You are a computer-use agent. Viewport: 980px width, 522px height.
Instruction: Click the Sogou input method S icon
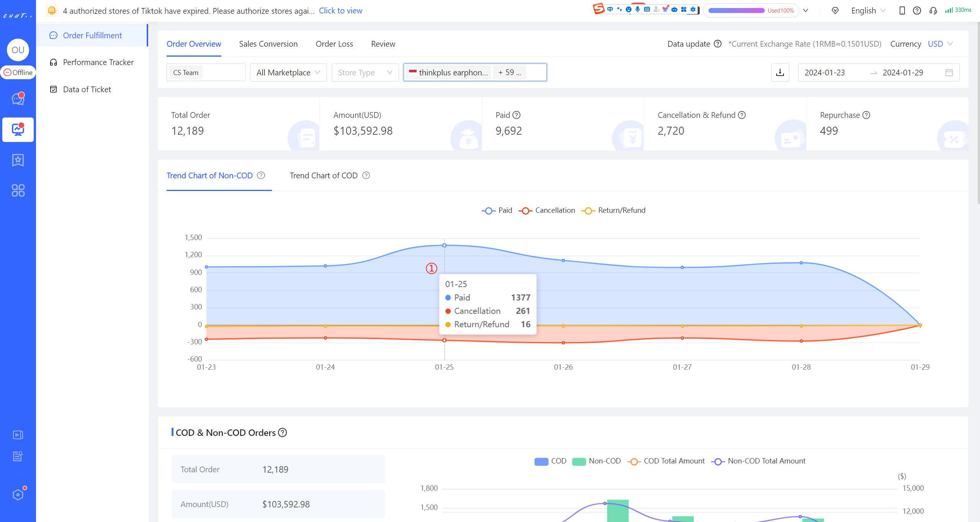click(599, 8)
